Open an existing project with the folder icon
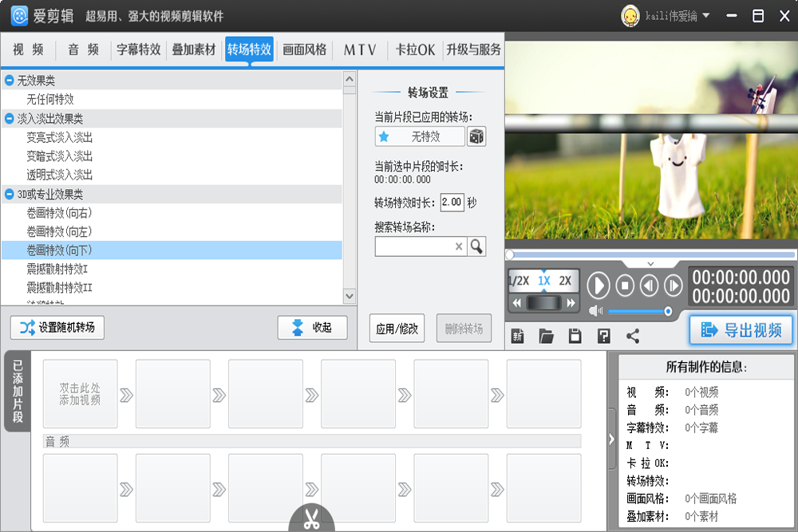The height and width of the screenshot is (532, 798). (546, 336)
